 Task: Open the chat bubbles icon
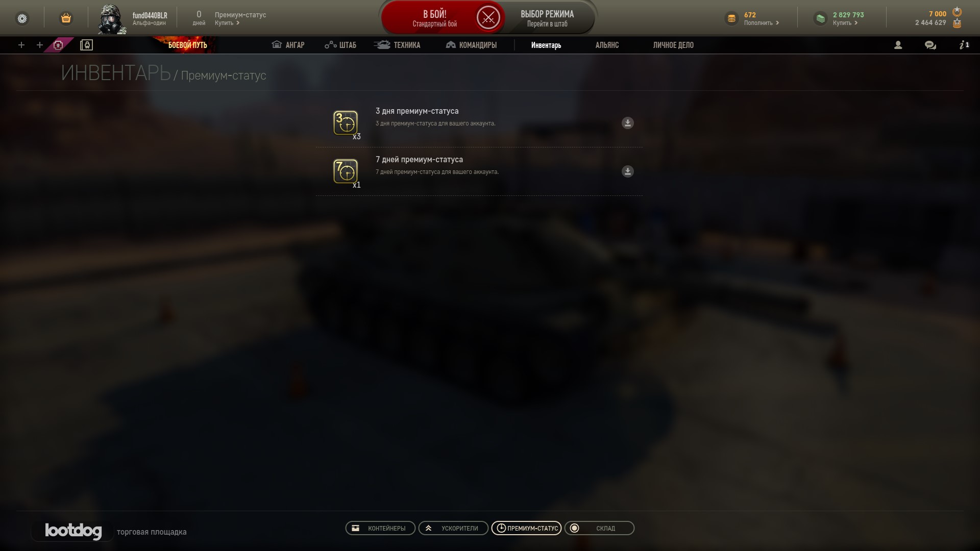point(930,45)
